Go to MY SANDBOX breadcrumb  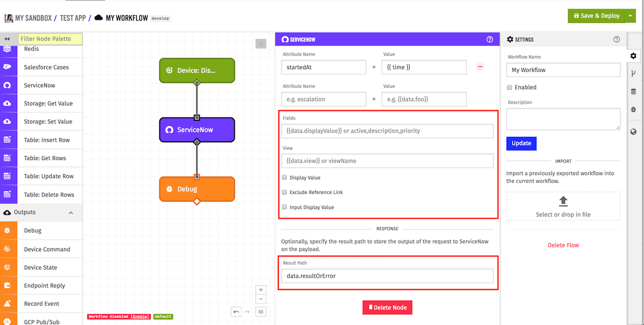coord(33,18)
